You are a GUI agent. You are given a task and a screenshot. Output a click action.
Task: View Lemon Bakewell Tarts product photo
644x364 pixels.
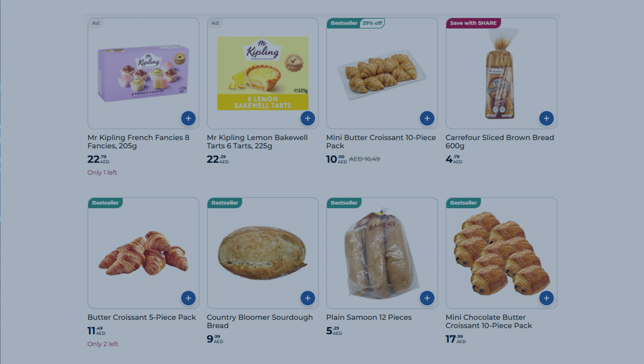coord(262,73)
